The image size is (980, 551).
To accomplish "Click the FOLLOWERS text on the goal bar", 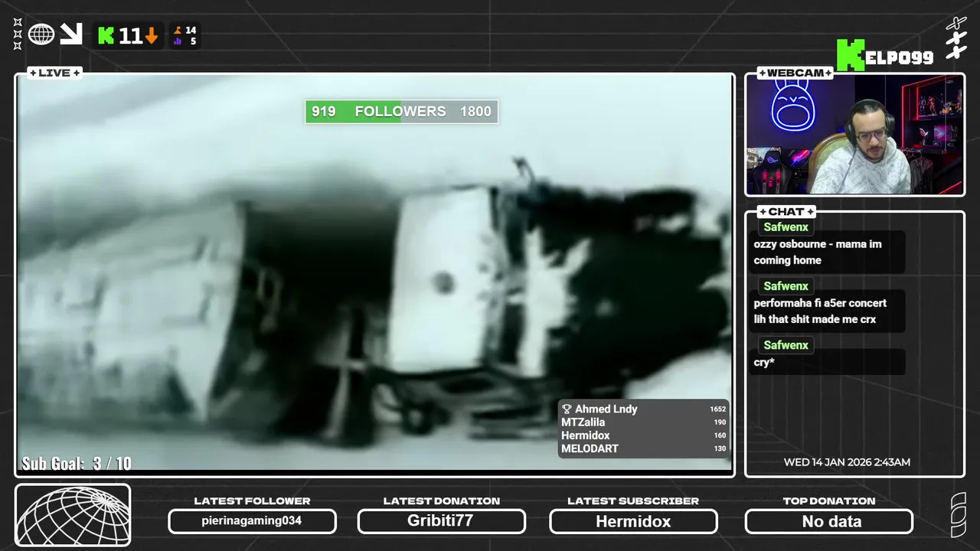I will click(400, 112).
